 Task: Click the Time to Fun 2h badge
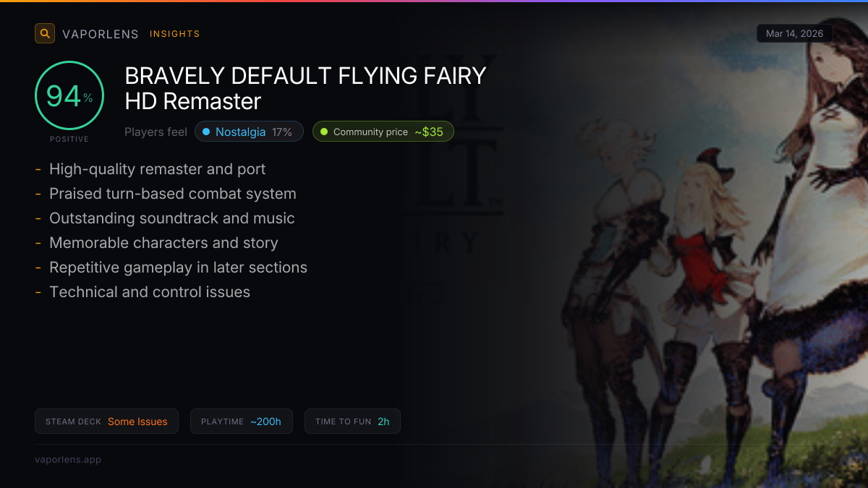[352, 421]
